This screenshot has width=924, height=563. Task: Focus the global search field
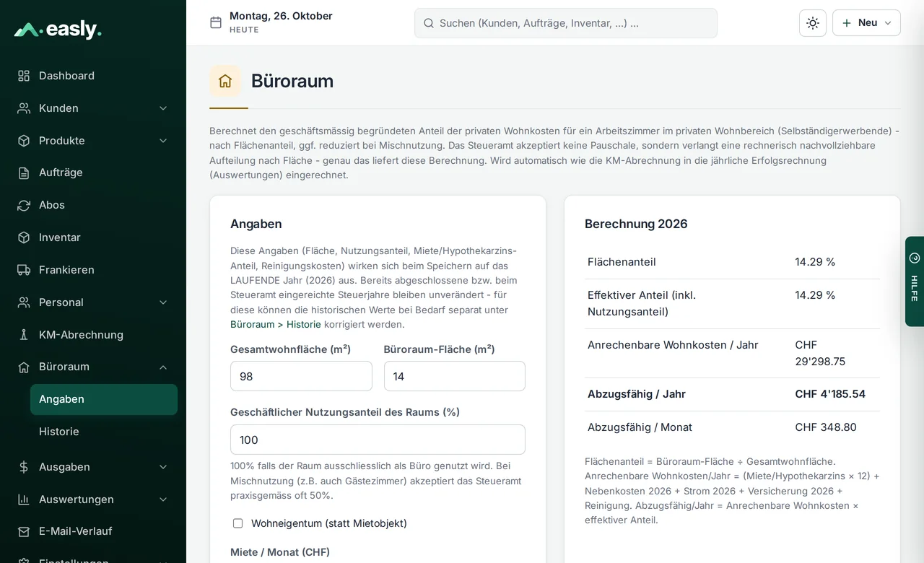566,23
